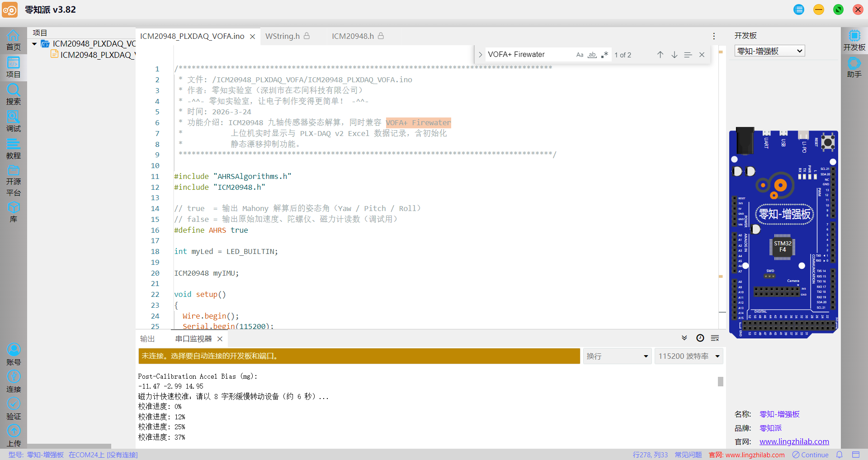The image size is (868, 460).
Task: Toggle serial monitor autoscroll icon
Action: pyautogui.click(x=684, y=338)
